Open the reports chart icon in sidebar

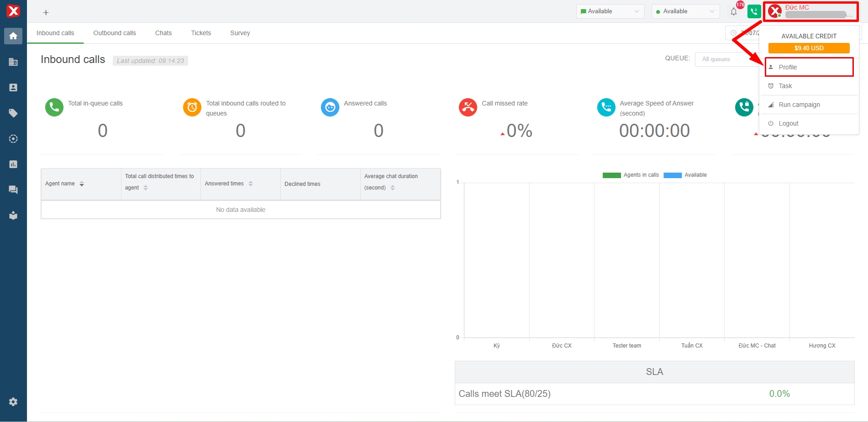13,164
